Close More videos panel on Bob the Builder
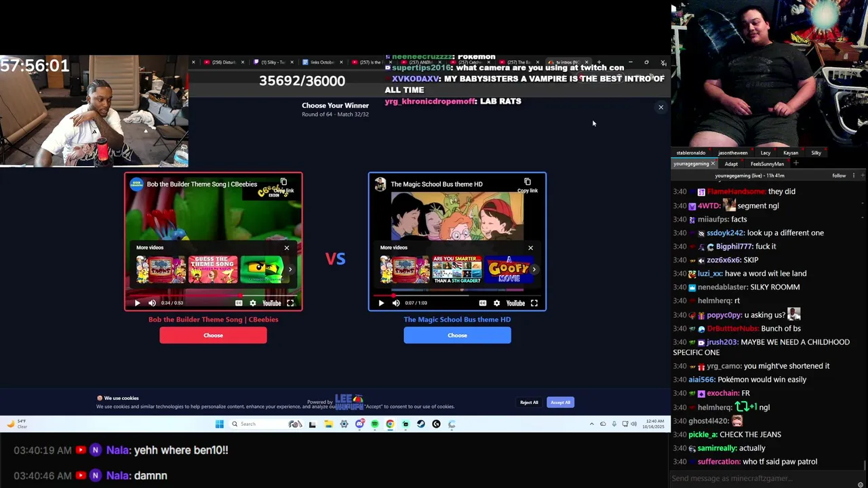 pos(286,247)
